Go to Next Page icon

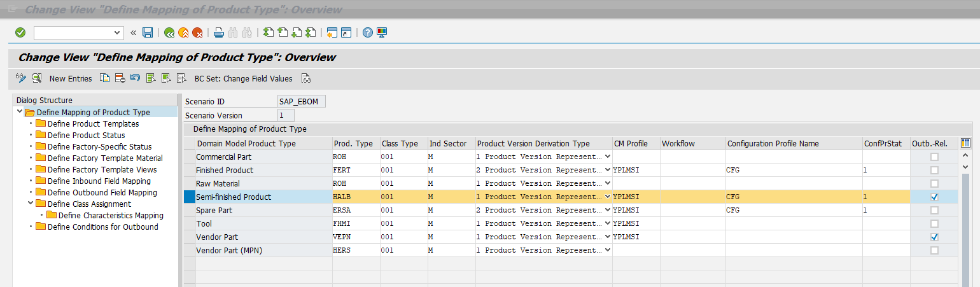pyautogui.click(x=297, y=32)
